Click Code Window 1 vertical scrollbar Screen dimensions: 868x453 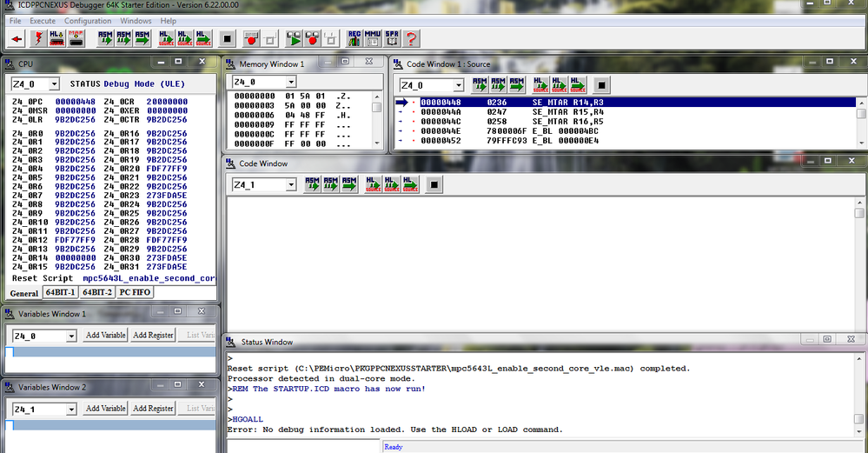point(861,122)
